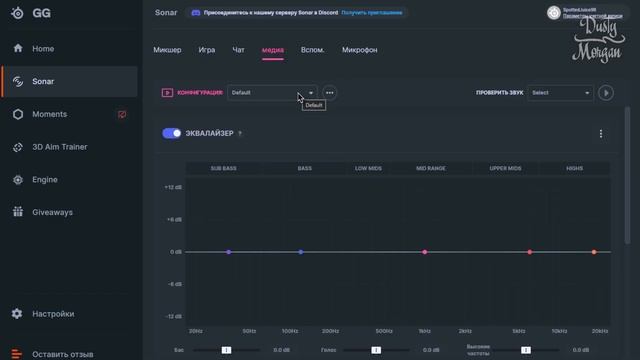
Task: Expand the Default configuration dropdown
Action: click(272, 93)
